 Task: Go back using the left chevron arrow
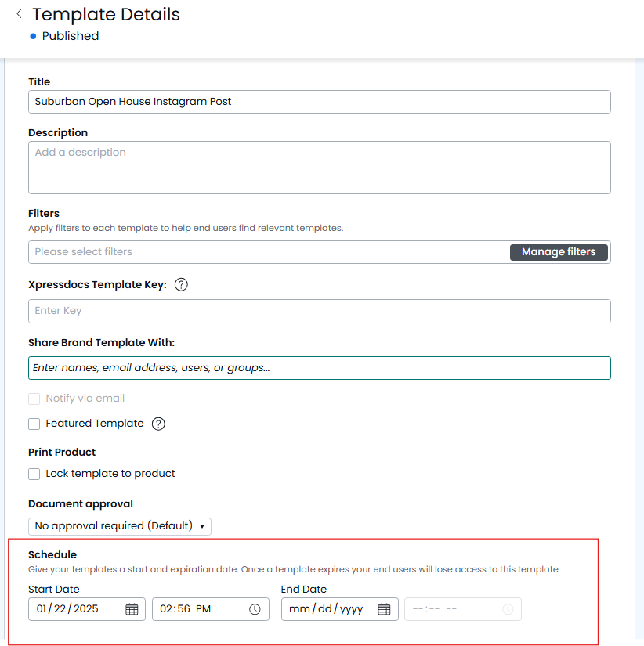pyautogui.click(x=19, y=13)
